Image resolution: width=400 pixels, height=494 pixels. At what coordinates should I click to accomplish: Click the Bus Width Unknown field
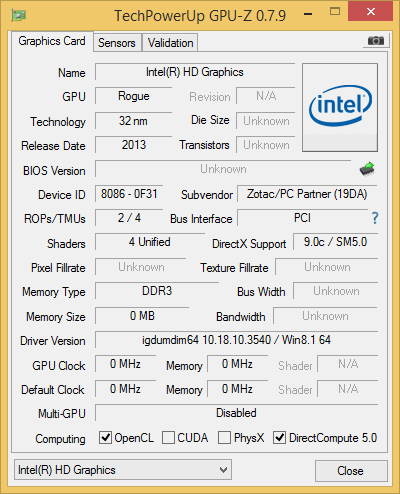(336, 291)
